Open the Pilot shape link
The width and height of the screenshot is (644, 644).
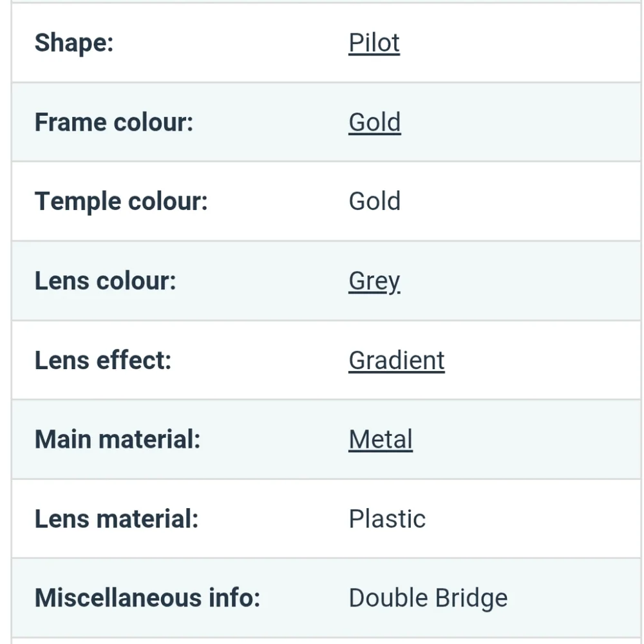coord(374,43)
